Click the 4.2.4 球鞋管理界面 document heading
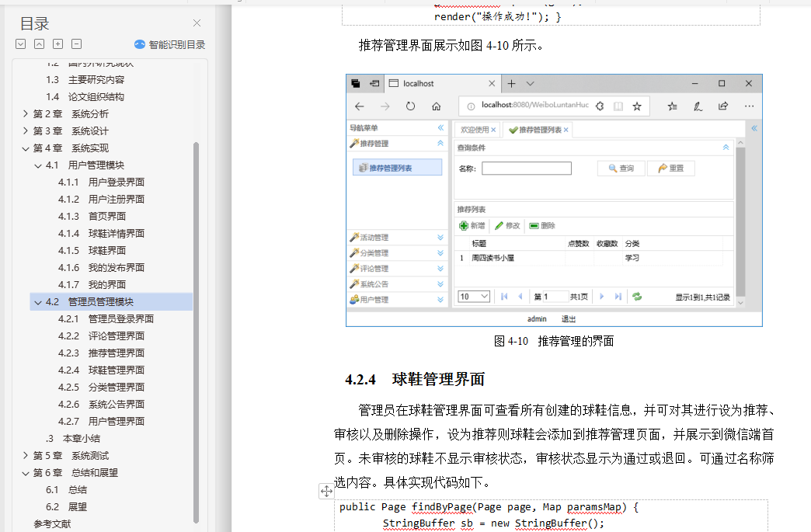 (415, 380)
